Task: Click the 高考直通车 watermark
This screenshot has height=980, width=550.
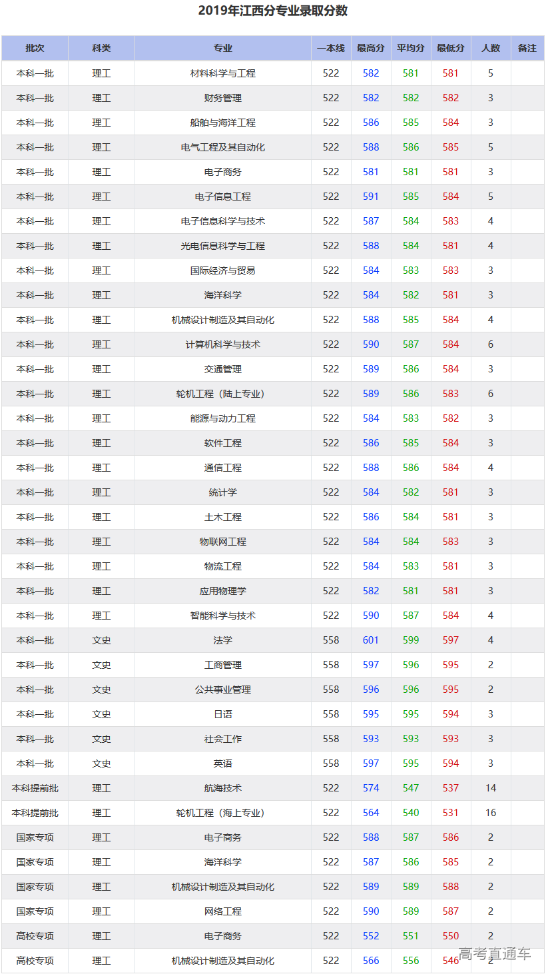Action: click(x=495, y=954)
